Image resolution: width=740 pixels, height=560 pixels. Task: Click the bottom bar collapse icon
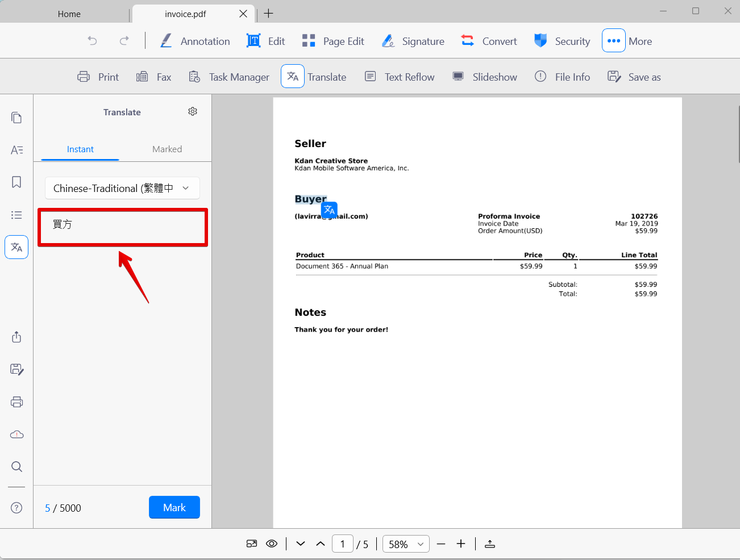[x=490, y=544]
